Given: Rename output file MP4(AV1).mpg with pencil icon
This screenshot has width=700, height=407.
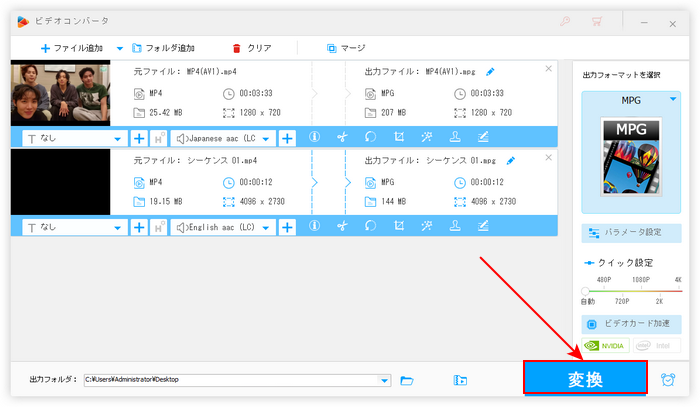Looking at the screenshot, I should (490, 72).
